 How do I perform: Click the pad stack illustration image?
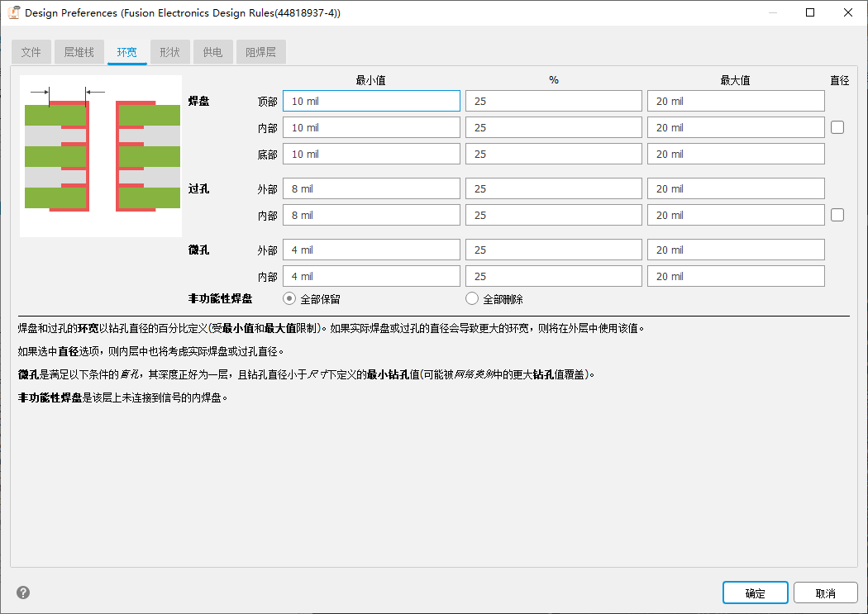point(100,155)
